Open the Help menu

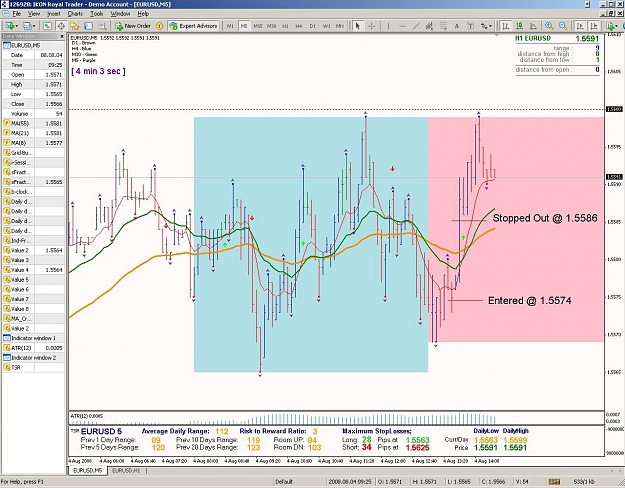click(143, 14)
